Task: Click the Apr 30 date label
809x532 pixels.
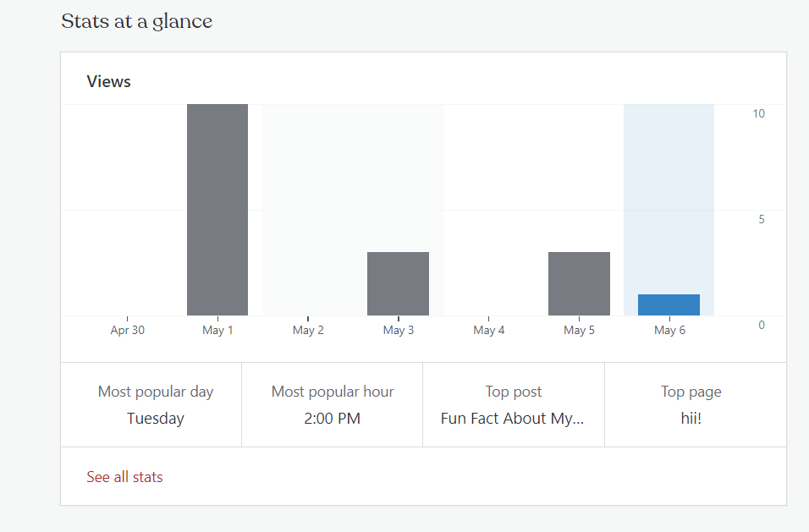Action: [127, 330]
